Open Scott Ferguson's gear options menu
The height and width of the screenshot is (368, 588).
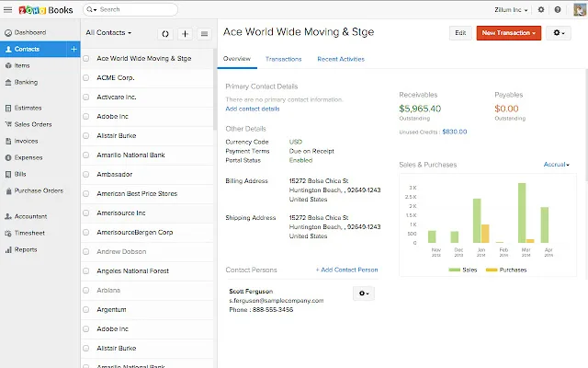click(x=364, y=293)
